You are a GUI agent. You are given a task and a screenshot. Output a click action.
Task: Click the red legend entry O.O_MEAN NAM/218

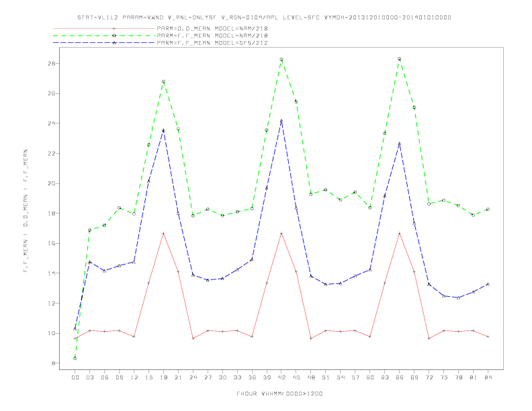pyautogui.click(x=212, y=28)
